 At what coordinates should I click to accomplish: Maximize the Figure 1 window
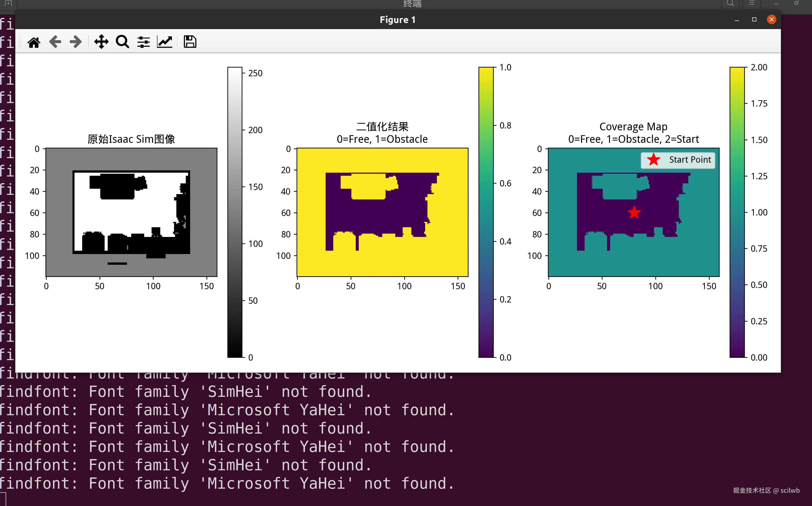[x=754, y=19]
